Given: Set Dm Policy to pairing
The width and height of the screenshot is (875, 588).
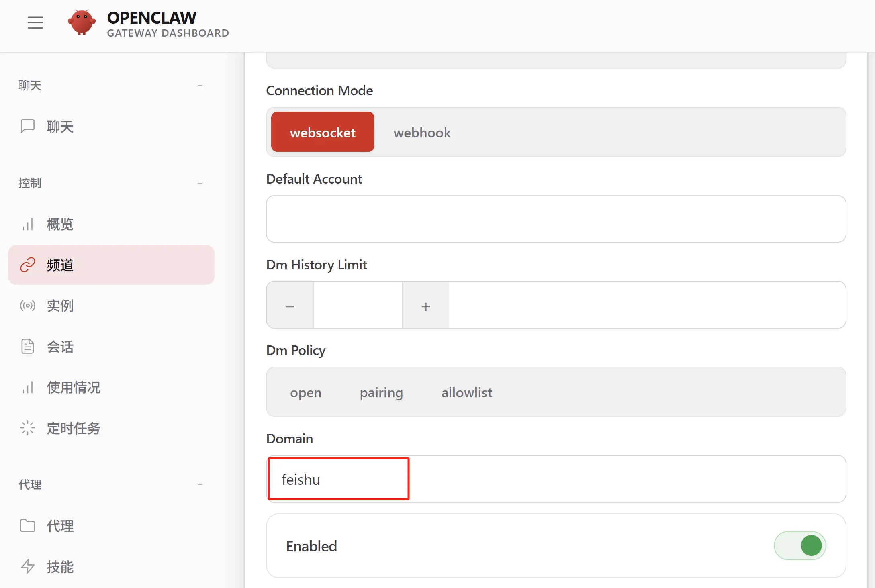Looking at the screenshot, I should 381,392.
